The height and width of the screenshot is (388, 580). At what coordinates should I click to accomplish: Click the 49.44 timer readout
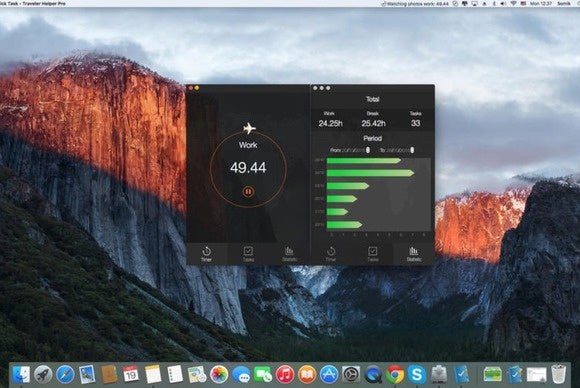248,168
